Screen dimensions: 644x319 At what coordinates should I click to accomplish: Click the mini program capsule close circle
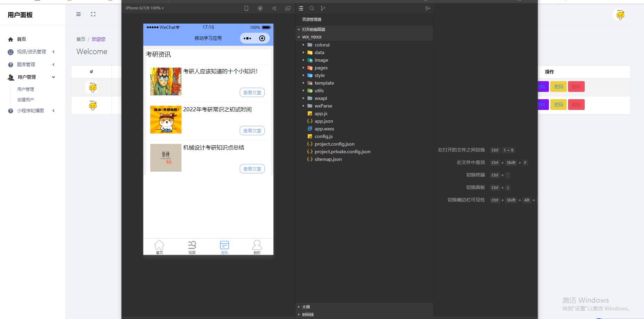pyautogui.click(x=262, y=38)
